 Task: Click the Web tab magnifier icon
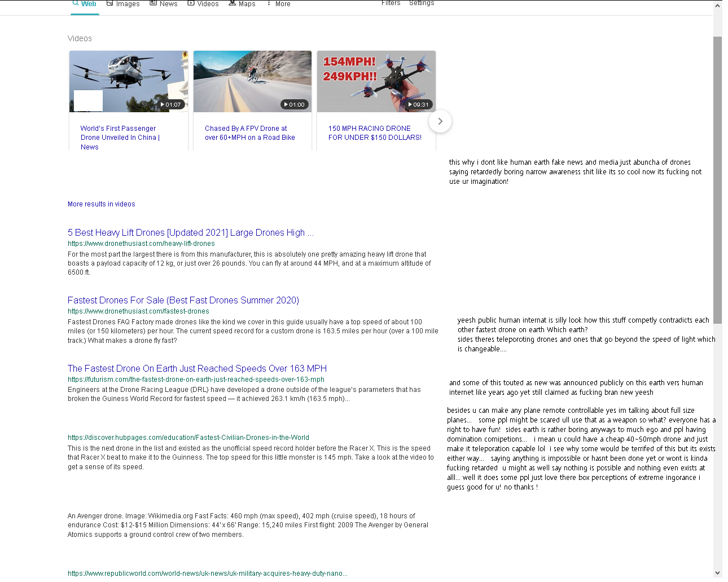tap(75, 3)
